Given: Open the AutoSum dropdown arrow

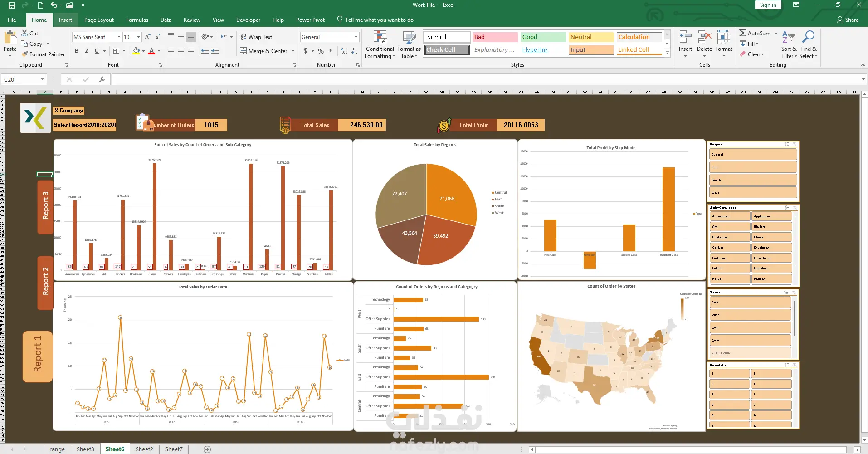Looking at the screenshot, I should [x=776, y=33].
